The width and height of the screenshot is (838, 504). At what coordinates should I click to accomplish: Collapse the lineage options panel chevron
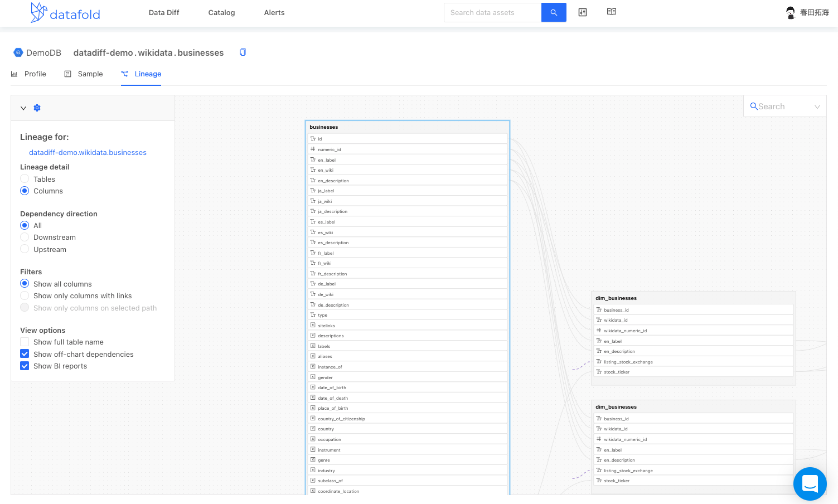point(23,108)
